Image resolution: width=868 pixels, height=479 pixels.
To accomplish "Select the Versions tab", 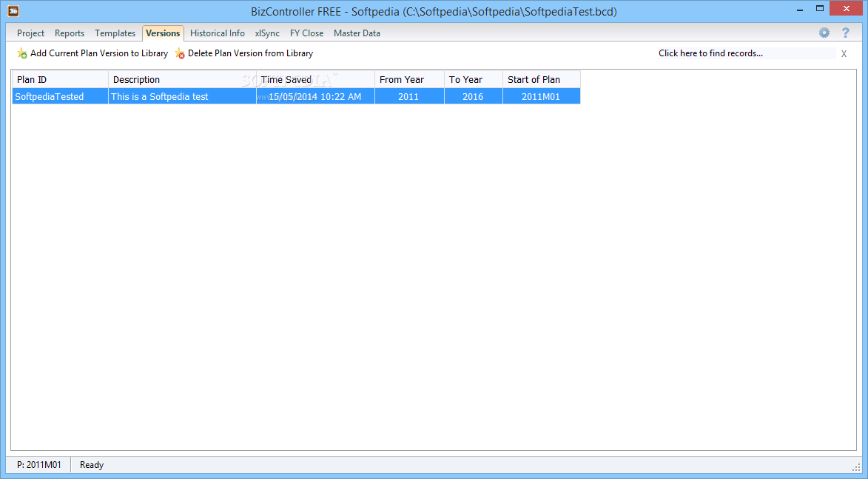I will 163,33.
